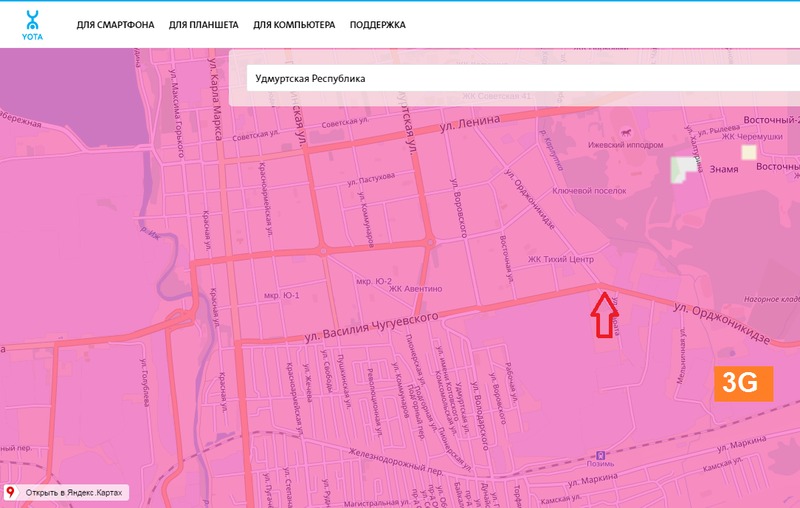Click the orange 3G coverage badge

coord(743,384)
